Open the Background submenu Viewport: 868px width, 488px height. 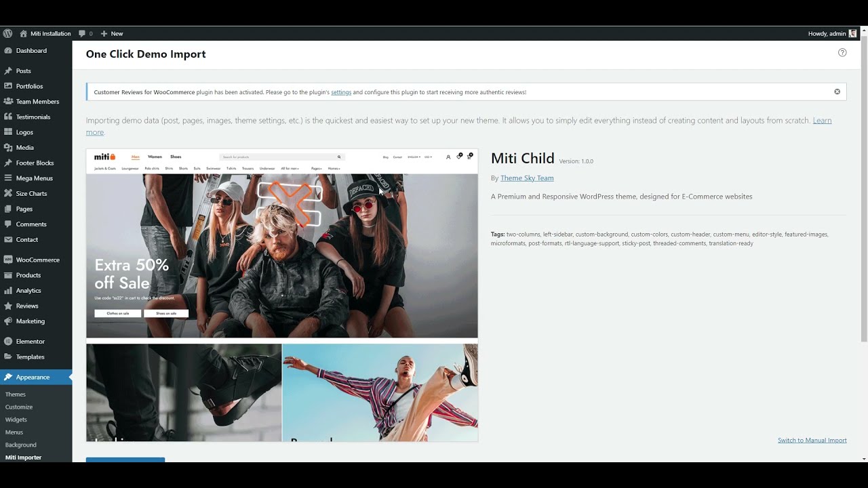click(21, 445)
